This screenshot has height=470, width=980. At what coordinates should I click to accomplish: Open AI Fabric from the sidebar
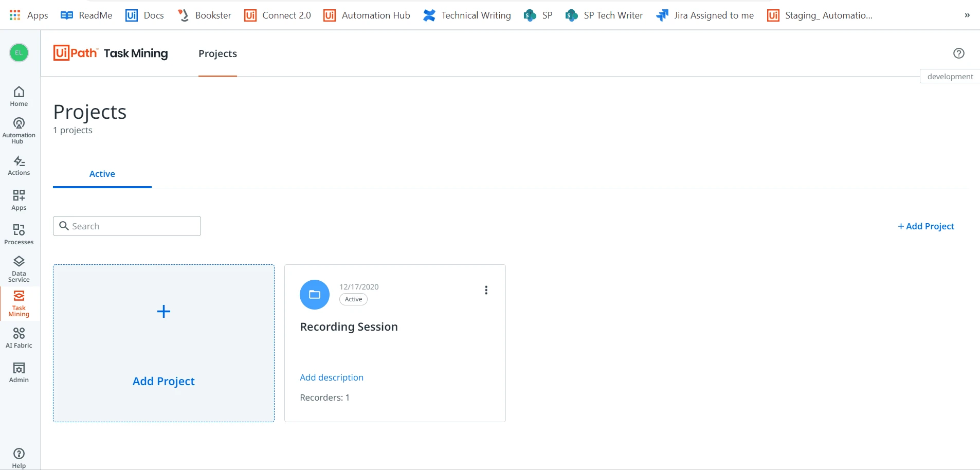coord(19,338)
